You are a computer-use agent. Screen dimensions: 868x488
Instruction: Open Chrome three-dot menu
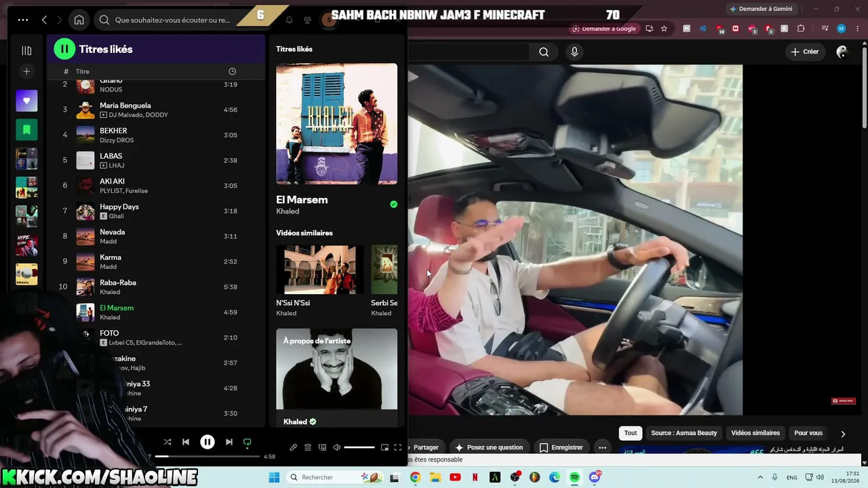click(856, 28)
